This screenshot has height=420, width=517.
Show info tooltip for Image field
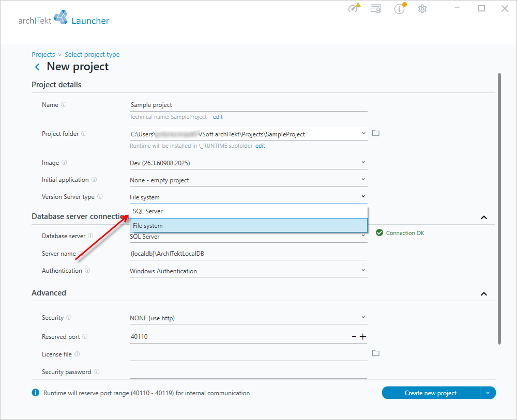click(x=64, y=162)
